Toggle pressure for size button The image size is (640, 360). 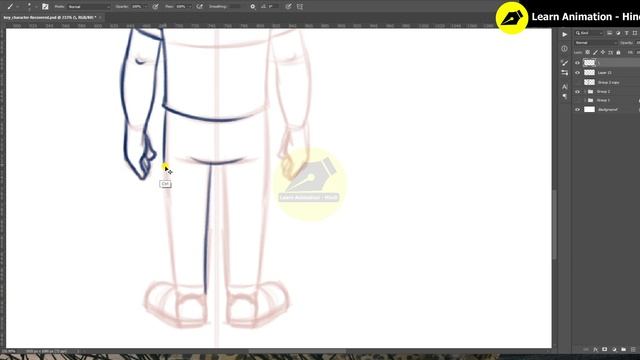point(289,7)
